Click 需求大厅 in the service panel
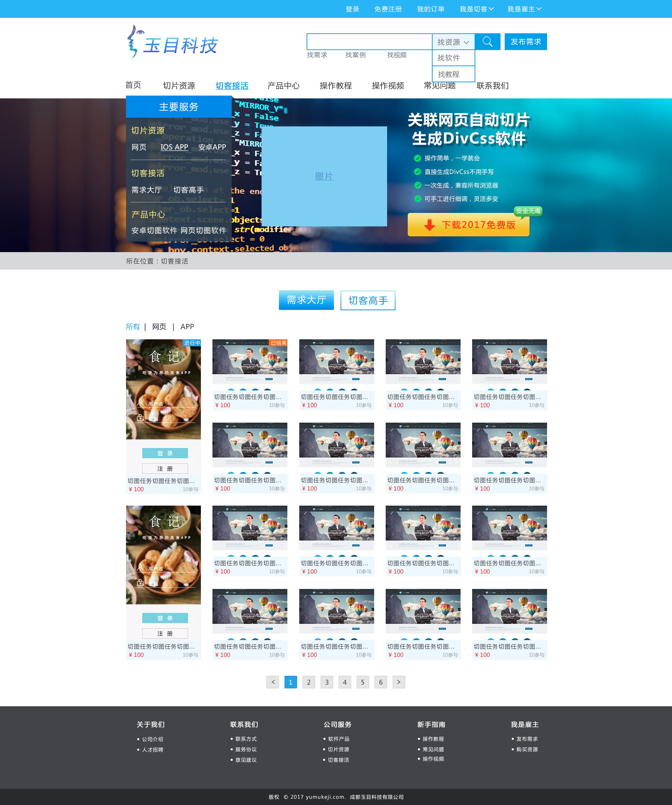The image size is (672, 805). (146, 190)
